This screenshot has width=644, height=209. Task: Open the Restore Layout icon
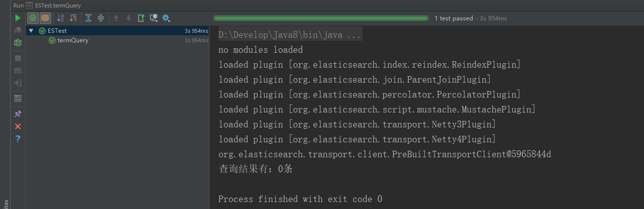coord(18,98)
